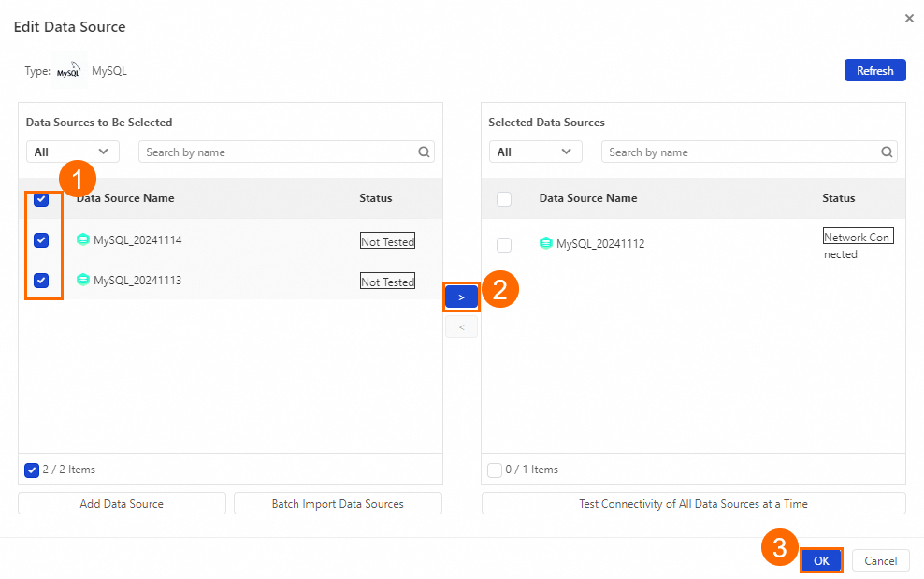
Task: Click the search icon in Selected Data Sources
Action: (887, 152)
